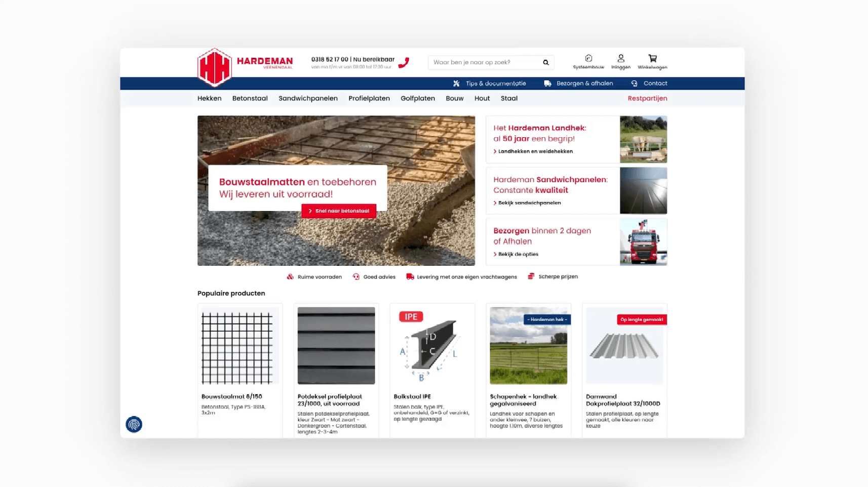Click the search field

pyautogui.click(x=485, y=62)
